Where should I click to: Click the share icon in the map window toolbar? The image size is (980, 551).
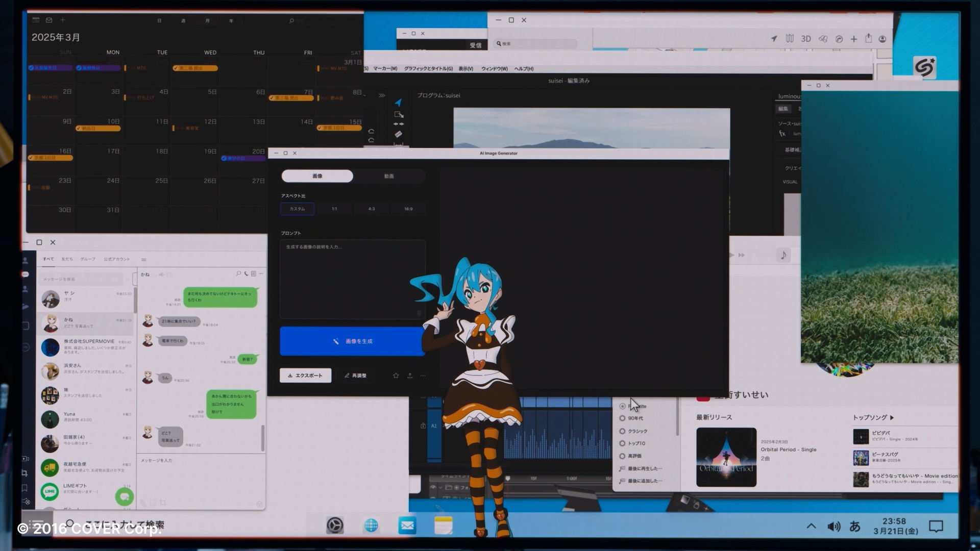[x=868, y=38]
